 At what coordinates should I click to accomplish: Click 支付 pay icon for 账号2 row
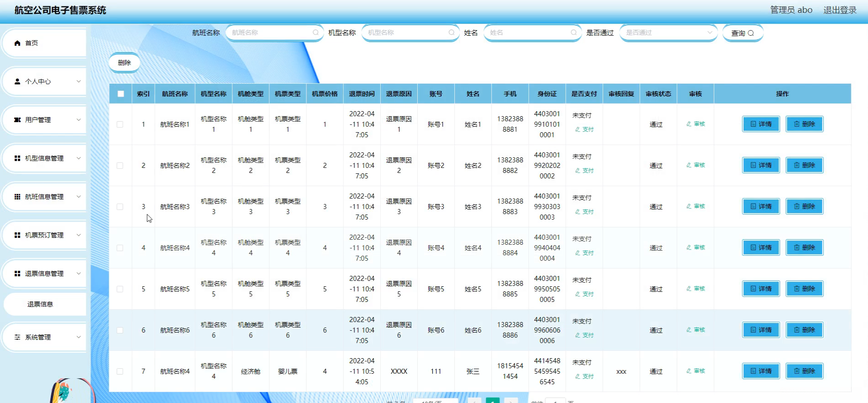tap(578, 171)
